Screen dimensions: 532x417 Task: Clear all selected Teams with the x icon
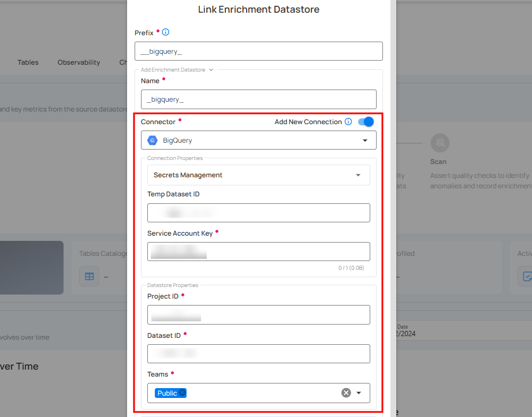(x=345, y=393)
